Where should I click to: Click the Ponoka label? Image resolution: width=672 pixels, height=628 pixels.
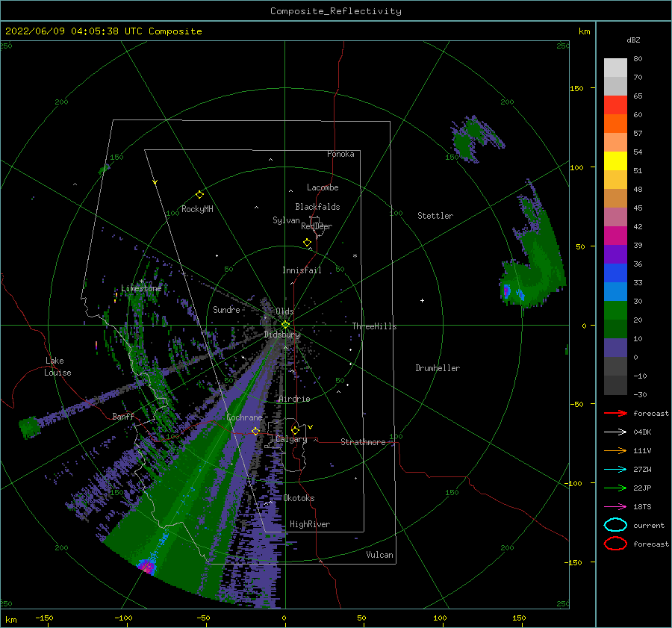pyautogui.click(x=340, y=154)
